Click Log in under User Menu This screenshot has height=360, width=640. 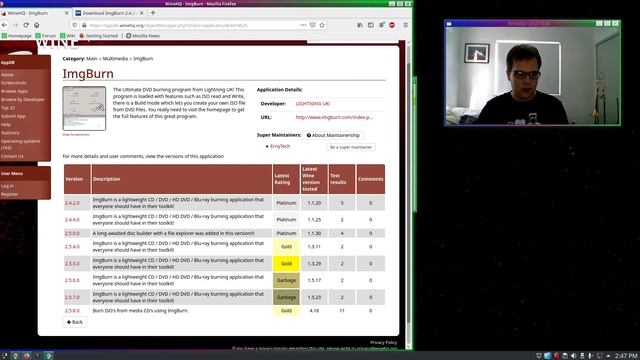click(x=7, y=186)
